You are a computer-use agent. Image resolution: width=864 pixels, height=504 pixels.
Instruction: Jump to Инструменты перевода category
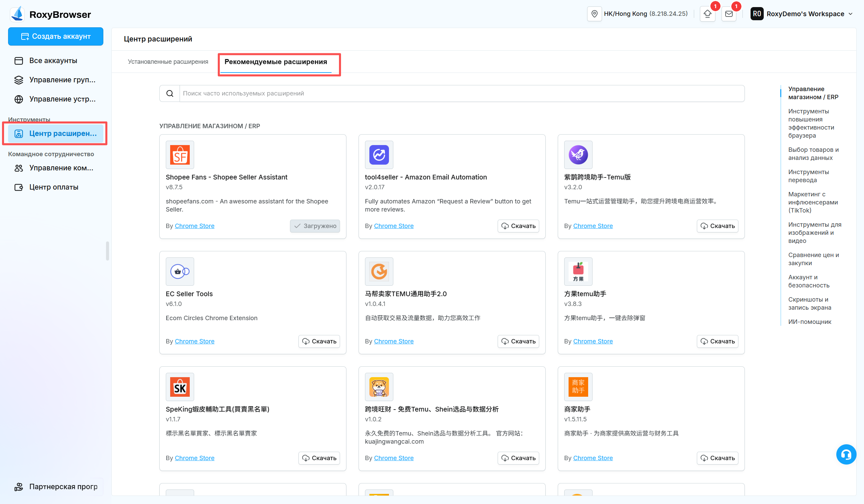click(808, 176)
